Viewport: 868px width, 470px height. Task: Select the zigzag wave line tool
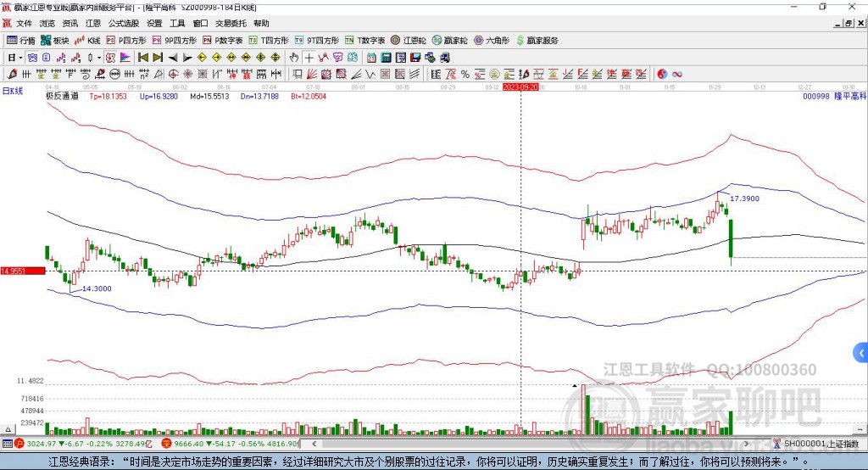pyautogui.click(x=370, y=75)
